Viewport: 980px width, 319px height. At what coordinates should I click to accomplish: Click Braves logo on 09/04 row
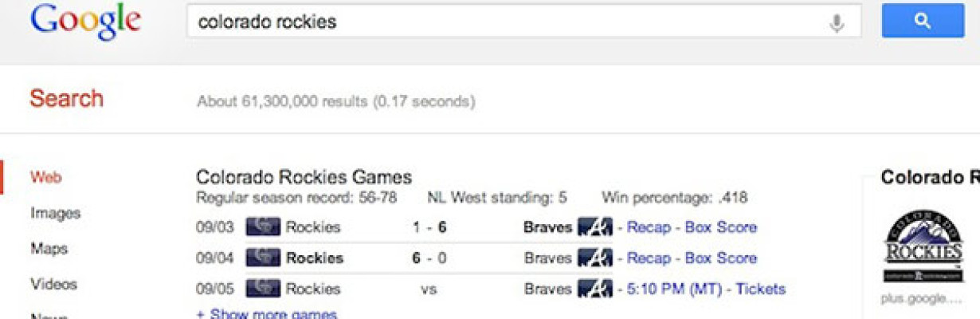coord(594,258)
